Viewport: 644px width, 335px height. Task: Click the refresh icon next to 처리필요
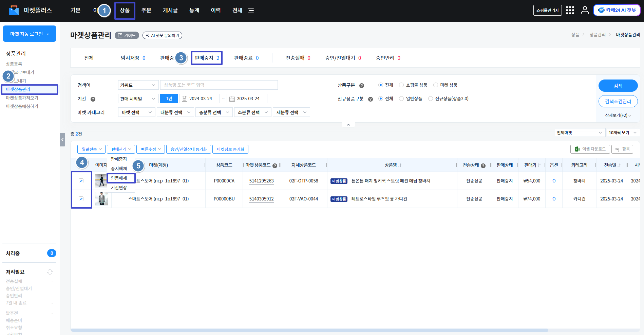tap(50, 272)
